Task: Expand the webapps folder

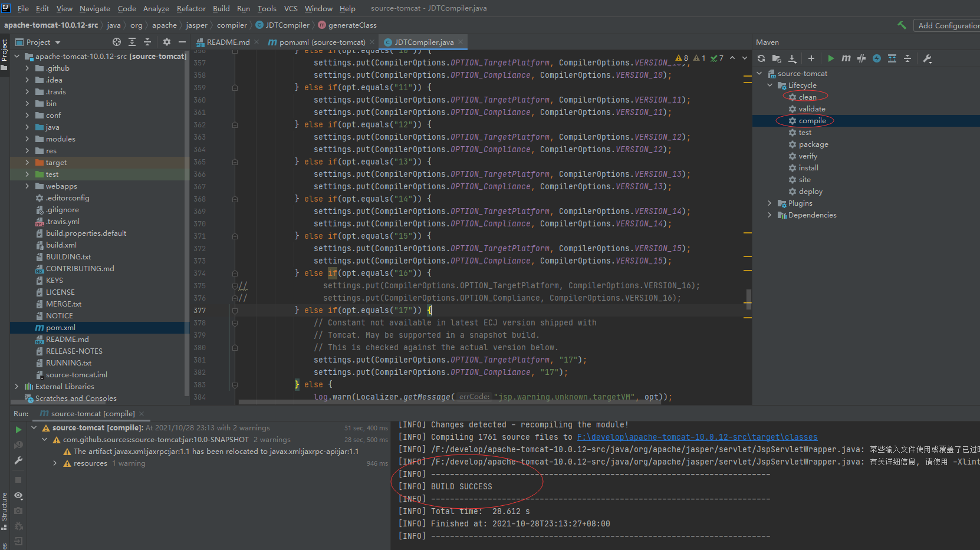Action: coord(27,186)
